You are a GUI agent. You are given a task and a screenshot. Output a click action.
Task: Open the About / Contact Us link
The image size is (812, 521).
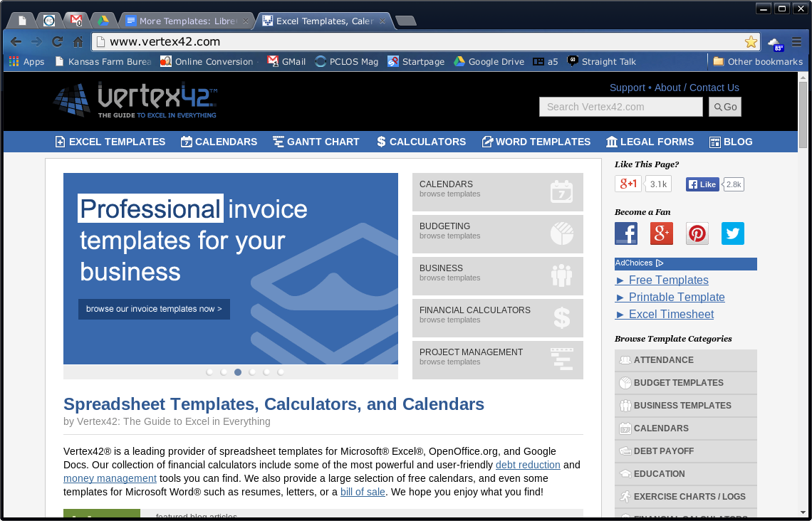pos(697,88)
